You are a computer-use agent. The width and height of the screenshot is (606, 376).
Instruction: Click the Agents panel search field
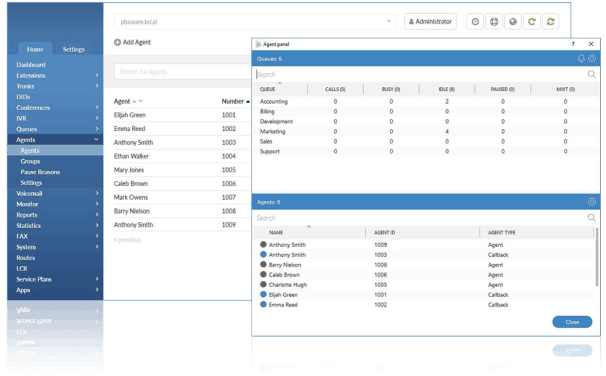420,218
